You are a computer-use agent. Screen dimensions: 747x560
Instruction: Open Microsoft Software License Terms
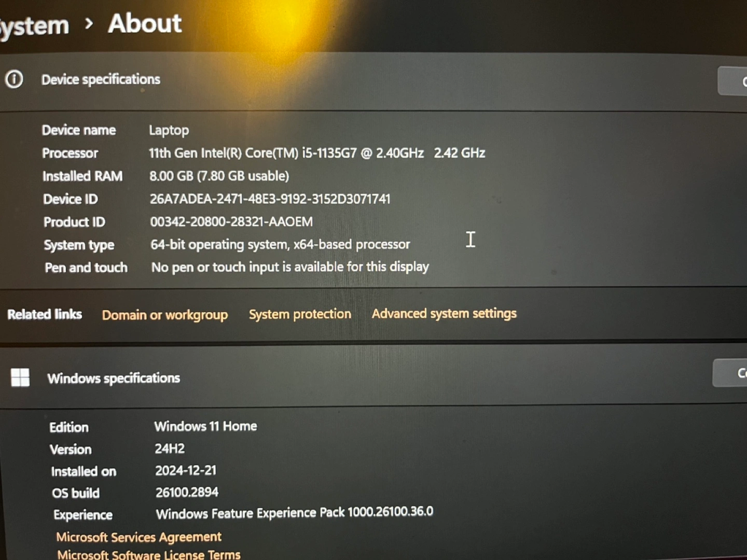point(149,554)
